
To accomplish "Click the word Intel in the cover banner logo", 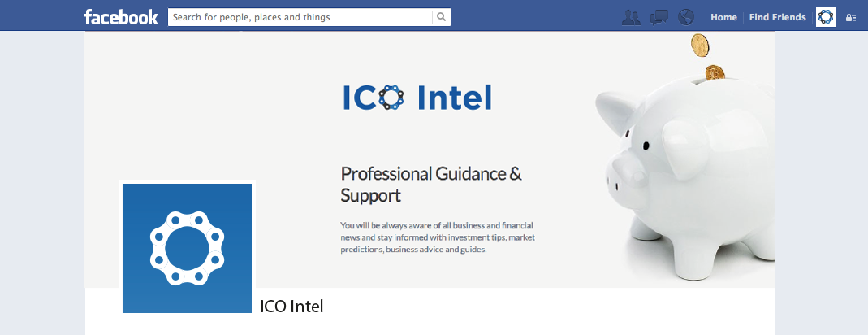I will click(x=454, y=98).
